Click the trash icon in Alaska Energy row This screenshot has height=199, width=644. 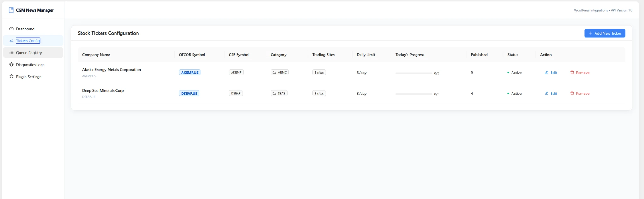(572, 72)
